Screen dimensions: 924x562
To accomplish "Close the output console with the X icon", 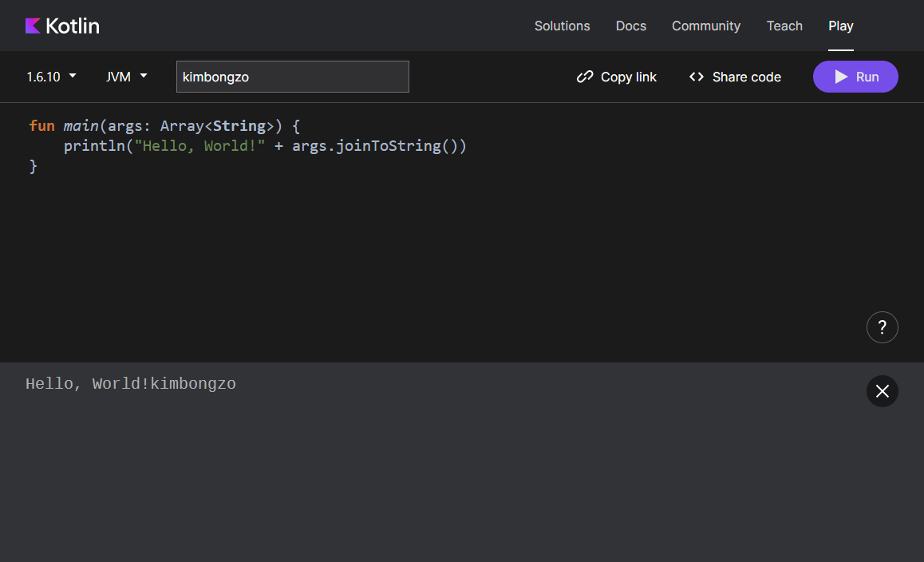I will pyautogui.click(x=882, y=391).
